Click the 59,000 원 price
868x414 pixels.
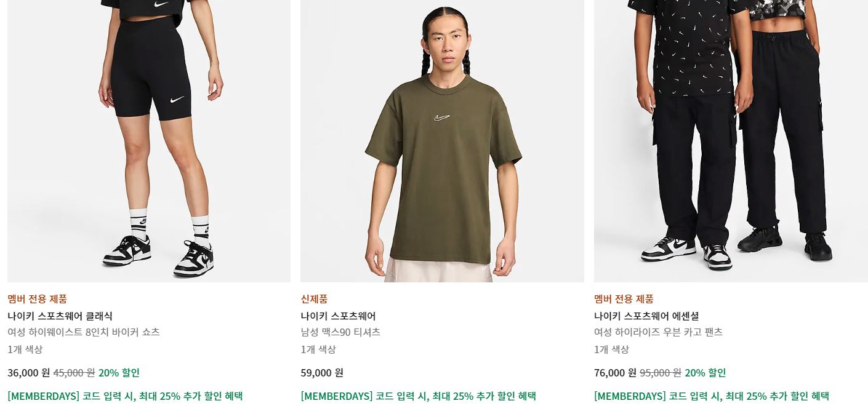point(322,373)
